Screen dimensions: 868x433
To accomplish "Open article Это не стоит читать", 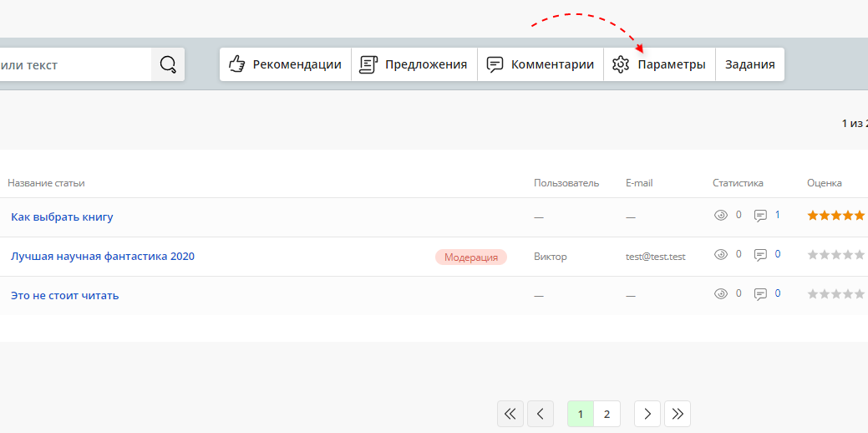I will (64, 295).
